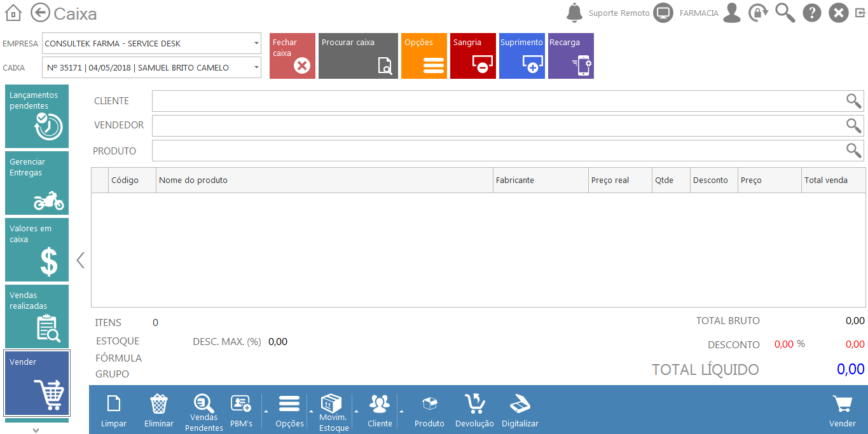Click the Qtde column header
Screen dimensions: 868x434
672,180
